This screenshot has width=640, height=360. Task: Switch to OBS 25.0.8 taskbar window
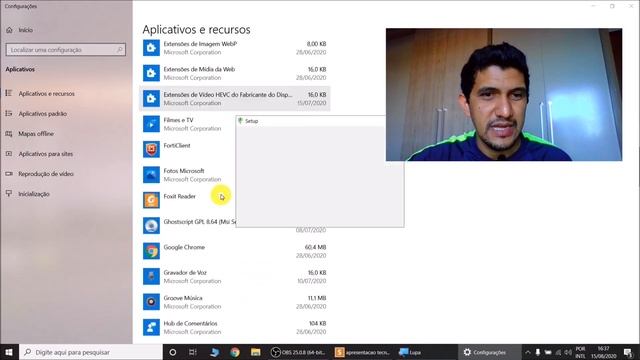tap(299, 352)
